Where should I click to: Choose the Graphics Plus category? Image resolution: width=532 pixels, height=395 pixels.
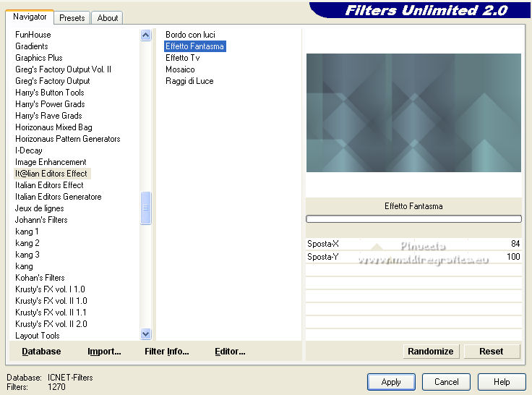(39, 58)
